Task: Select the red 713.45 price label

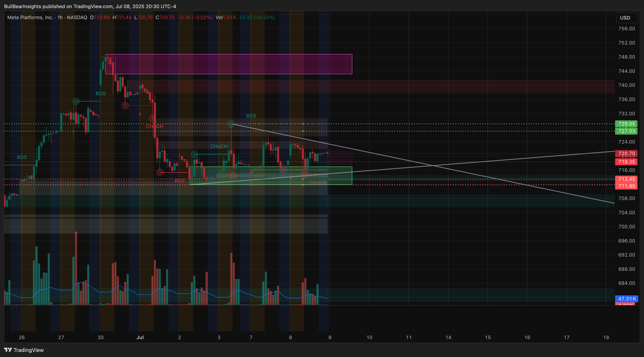Action: point(626,179)
